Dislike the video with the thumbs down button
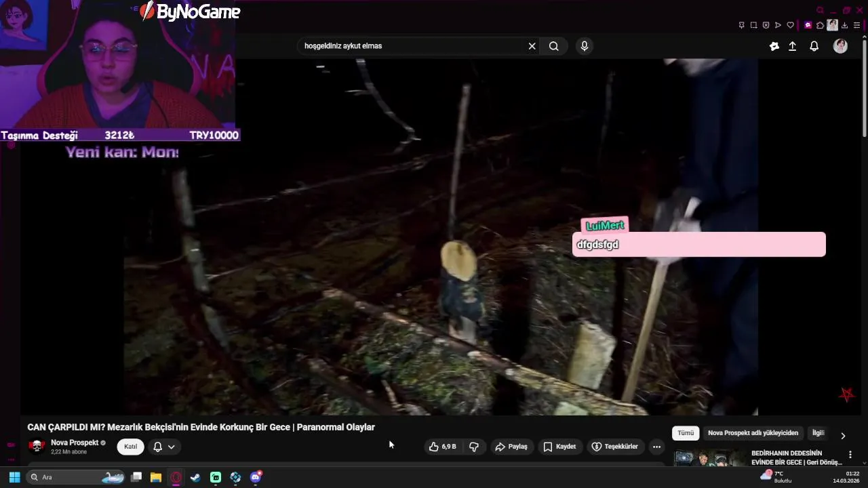This screenshot has height=488, width=868. [x=474, y=447]
